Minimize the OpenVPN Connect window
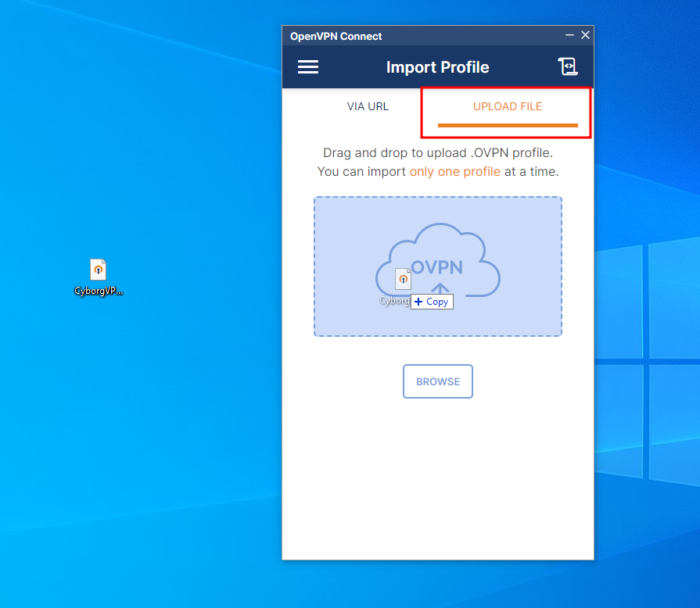Image resolution: width=700 pixels, height=608 pixels. [569, 35]
